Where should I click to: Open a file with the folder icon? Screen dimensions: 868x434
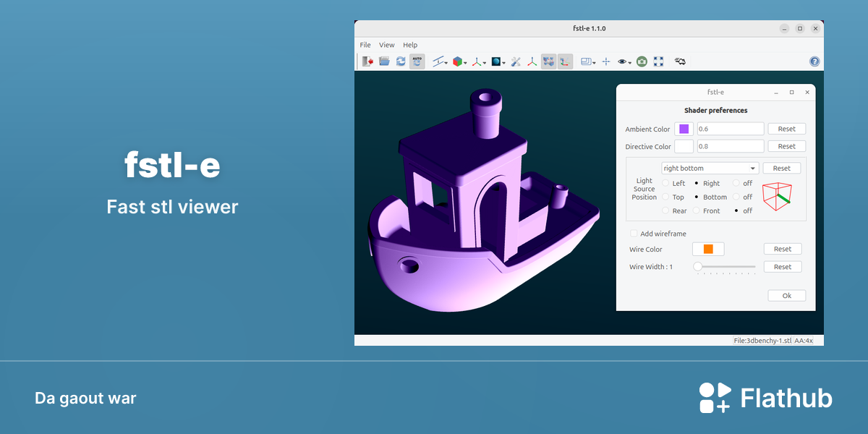[384, 61]
